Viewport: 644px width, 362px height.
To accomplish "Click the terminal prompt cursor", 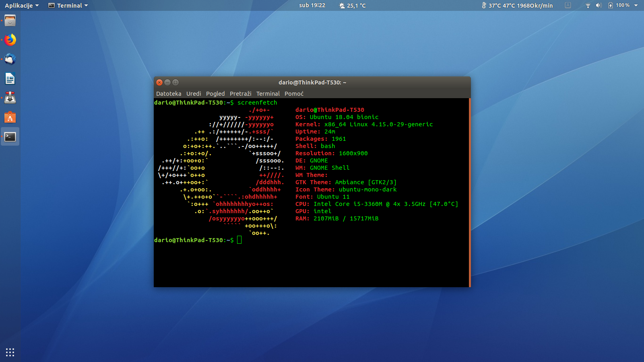I will click(x=239, y=240).
